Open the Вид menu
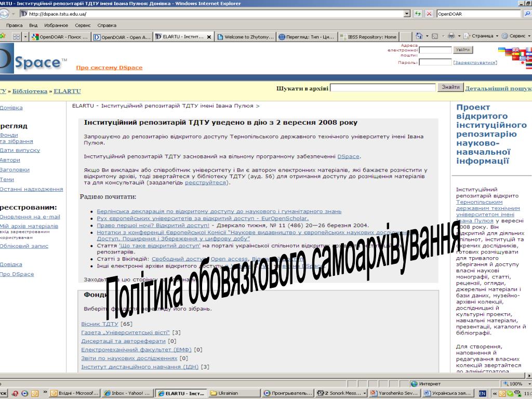Screen dimensions: 532x399 (33, 25)
